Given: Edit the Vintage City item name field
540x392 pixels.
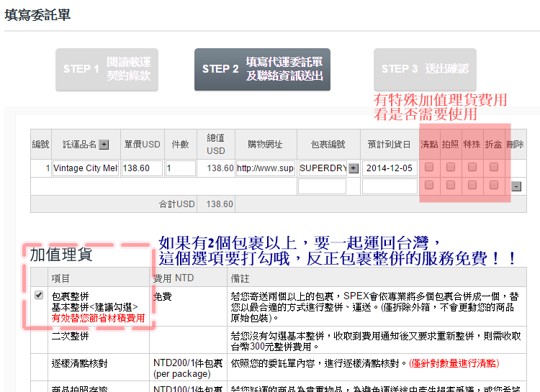Looking at the screenshot, I should pyautogui.click(x=86, y=168).
